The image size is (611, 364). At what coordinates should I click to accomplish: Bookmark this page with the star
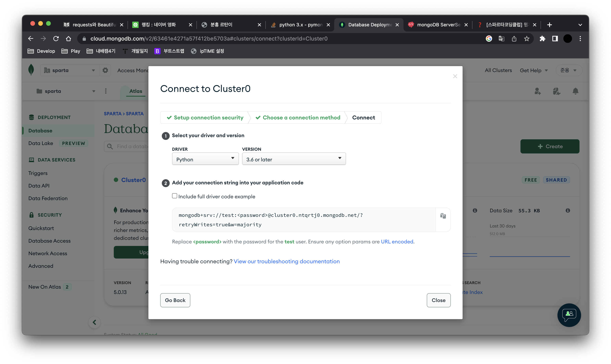527,39
